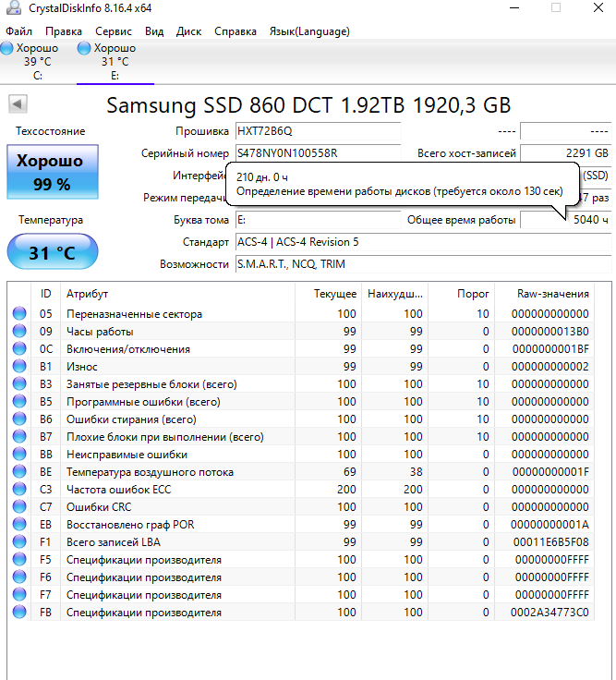Click the Порог column header
616x680 pixels.
(x=461, y=294)
